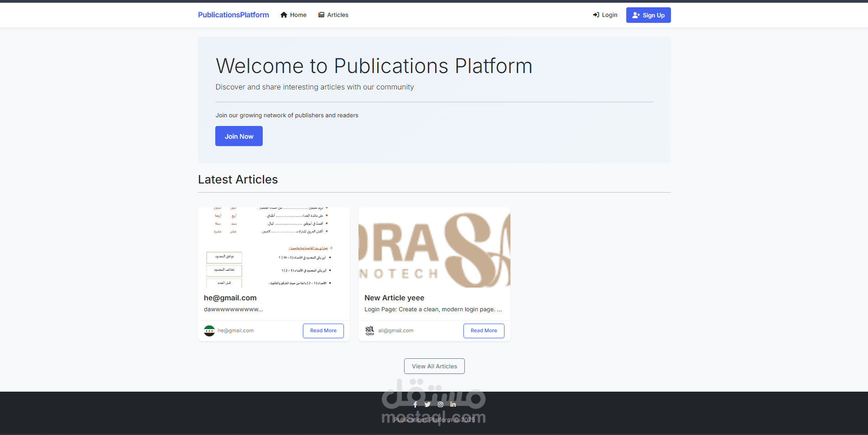
Task: Click the Join Now button
Action: [239, 136]
